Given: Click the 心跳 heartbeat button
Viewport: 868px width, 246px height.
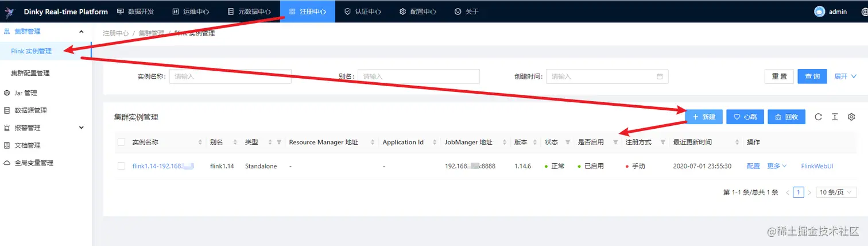Looking at the screenshot, I should point(745,117).
